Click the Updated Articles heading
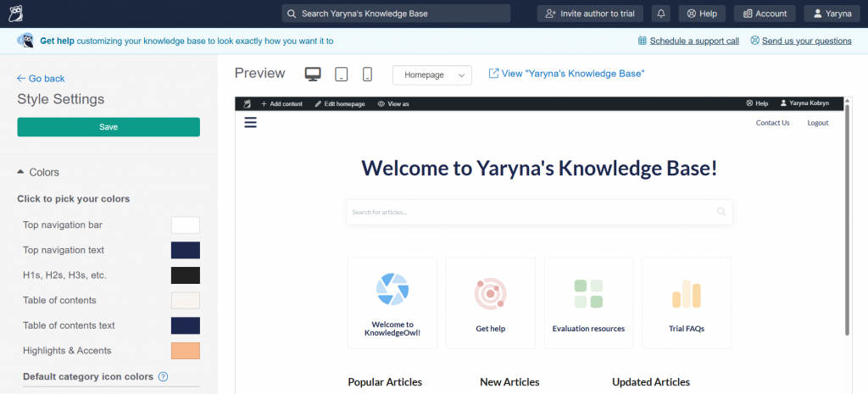The width and height of the screenshot is (868, 394). click(651, 382)
